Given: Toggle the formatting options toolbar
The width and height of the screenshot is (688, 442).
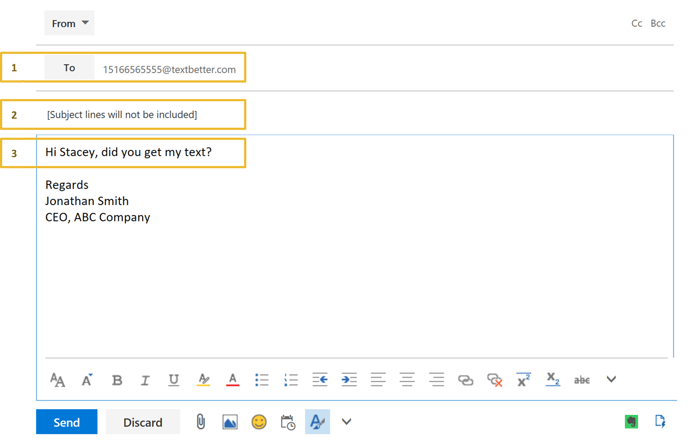Looking at the screenshot, I should [317, 422].
